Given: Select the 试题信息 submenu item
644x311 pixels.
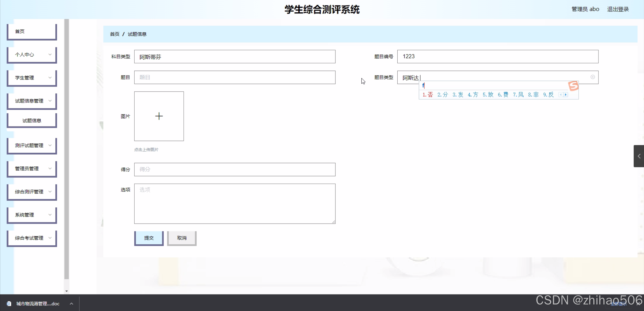Looking at the screenshot, I should (x=32, y=121).
